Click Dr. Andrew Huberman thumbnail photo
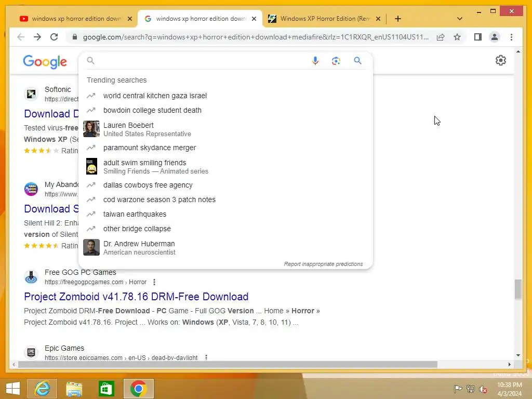This screenshot has height=399, width=532. point(91,247)
